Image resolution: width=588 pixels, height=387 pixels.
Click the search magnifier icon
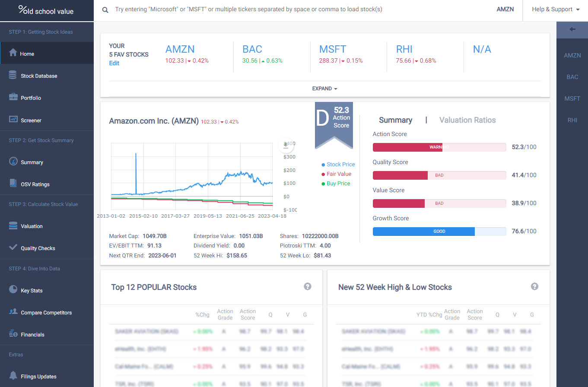(x=105, y=10)
